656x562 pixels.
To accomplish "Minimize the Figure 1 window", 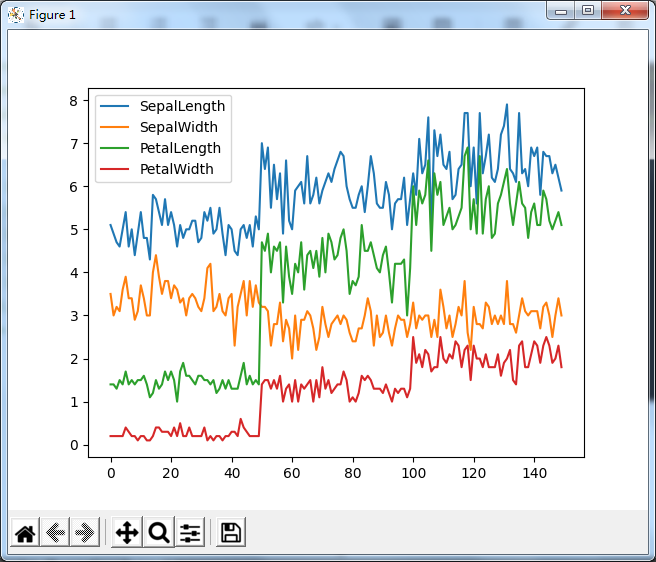I will point(561,11).
